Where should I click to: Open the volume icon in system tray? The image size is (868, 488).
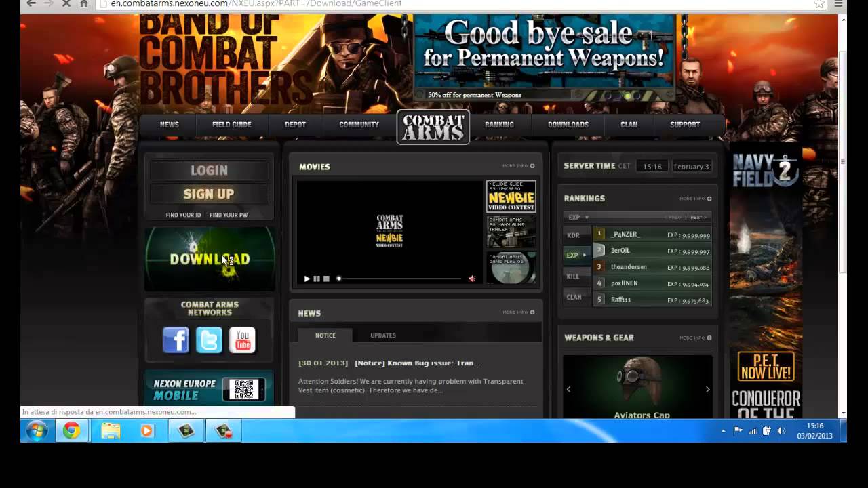(x=781, y=431)
